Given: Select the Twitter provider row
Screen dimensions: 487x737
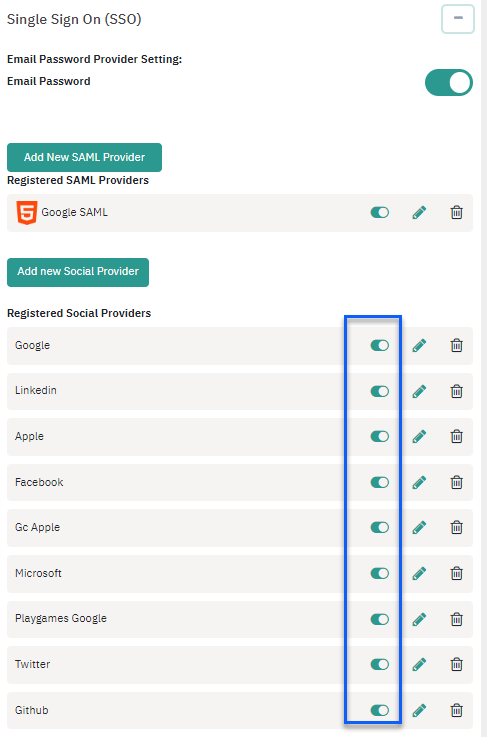Looking at the screenshot, I should click(x=240, y=665).
